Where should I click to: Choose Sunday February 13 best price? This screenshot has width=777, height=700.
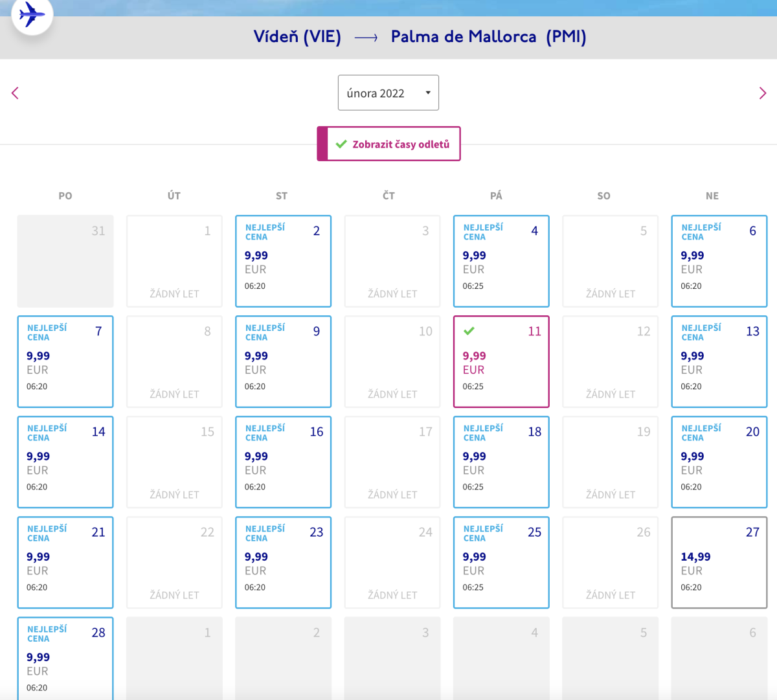[x=719, y=362]
